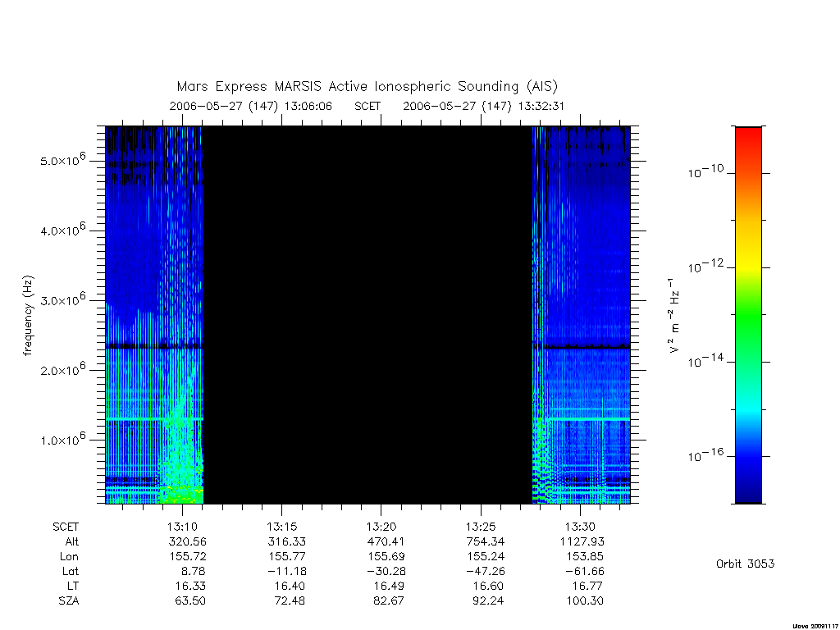The height and width of the screenshot is (630, 840).
Task: Click the 13:20 time tick label
Action: (381, 527)
